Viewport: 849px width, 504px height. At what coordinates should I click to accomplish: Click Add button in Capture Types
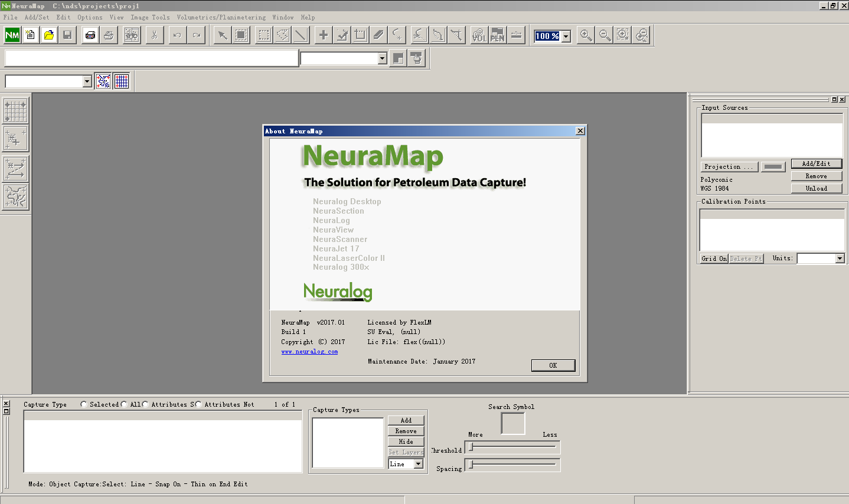point(406,420)
